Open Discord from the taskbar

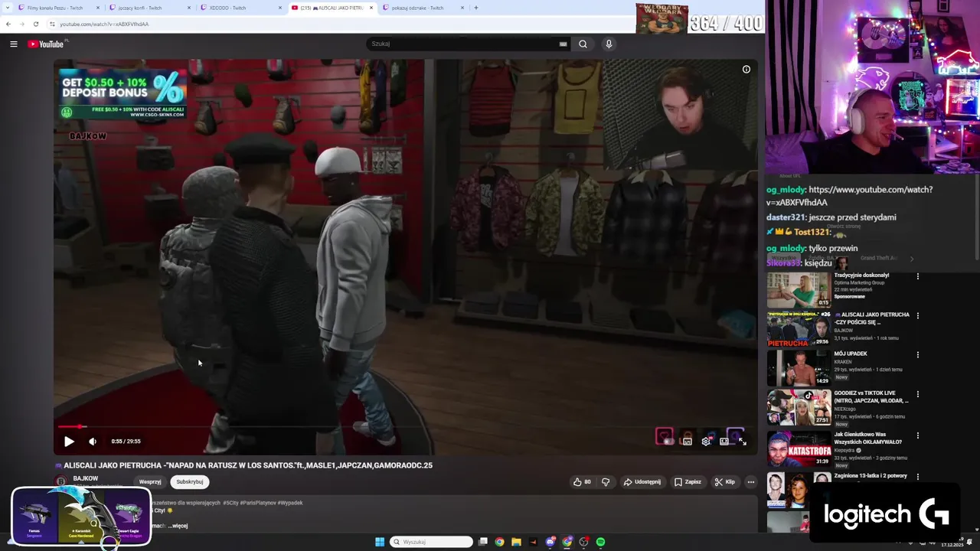[550, 542]
